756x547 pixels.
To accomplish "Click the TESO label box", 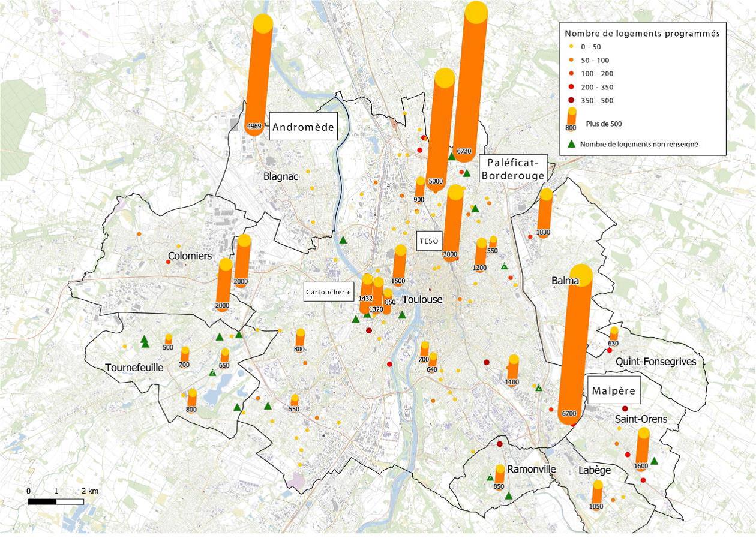I will click(429, 241).
